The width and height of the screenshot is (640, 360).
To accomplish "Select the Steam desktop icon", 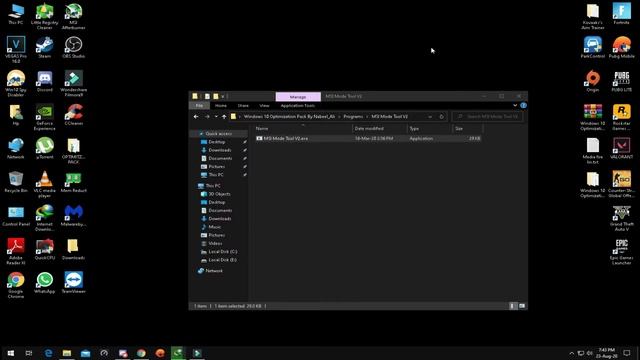I will tap(44, 47).
